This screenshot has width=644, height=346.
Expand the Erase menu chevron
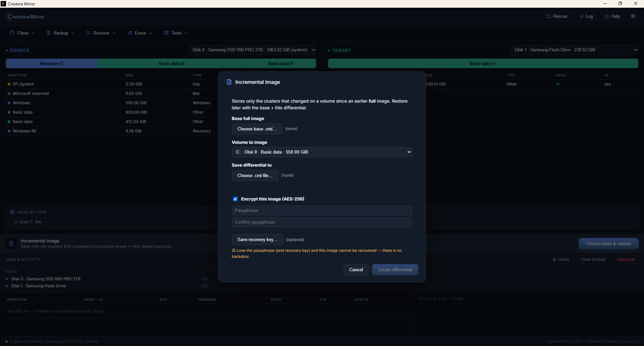click(x=151, y=33)
